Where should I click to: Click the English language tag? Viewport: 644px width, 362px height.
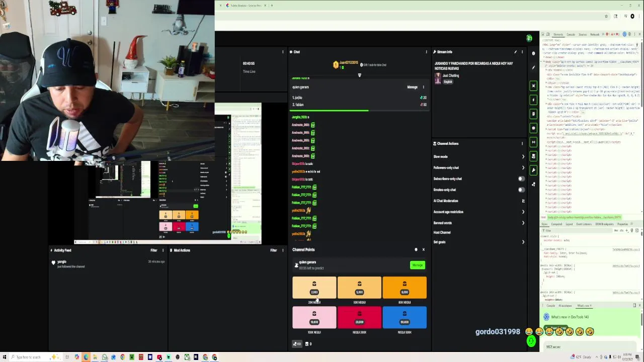point(448,81)
